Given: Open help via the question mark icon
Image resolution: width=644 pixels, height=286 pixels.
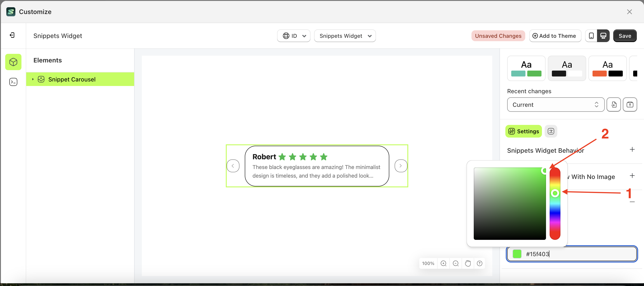Looking at the screenshot, I should [480, 263].
